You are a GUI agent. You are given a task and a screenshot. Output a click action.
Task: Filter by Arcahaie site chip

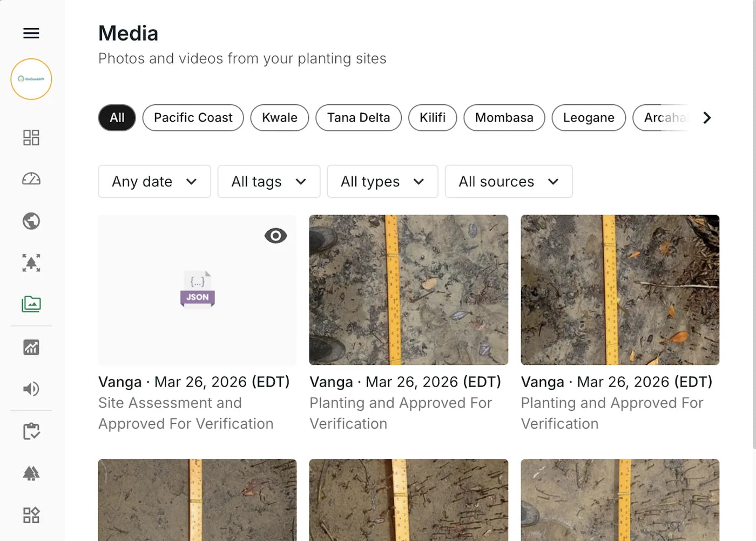[x=662, y=118]
